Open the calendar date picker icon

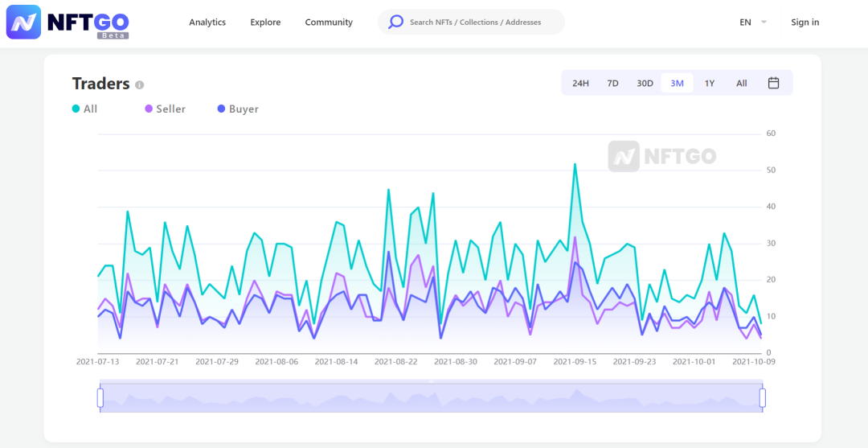pos(773,83)
